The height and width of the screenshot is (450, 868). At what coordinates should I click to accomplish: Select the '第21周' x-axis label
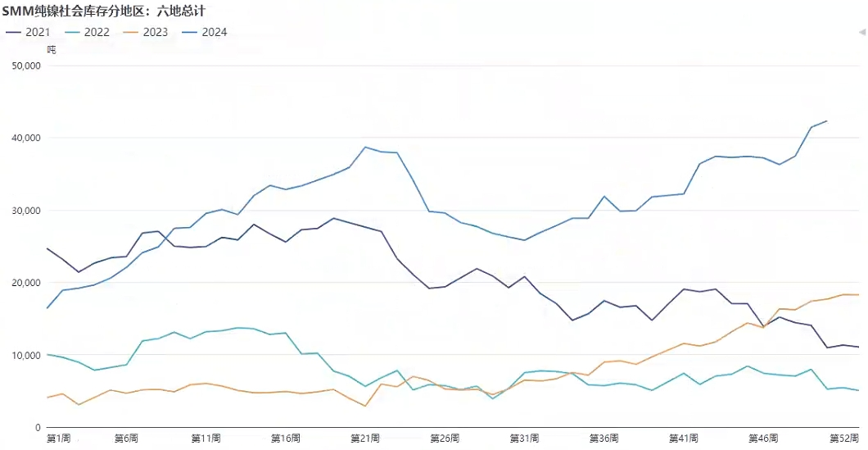(365, 439)
